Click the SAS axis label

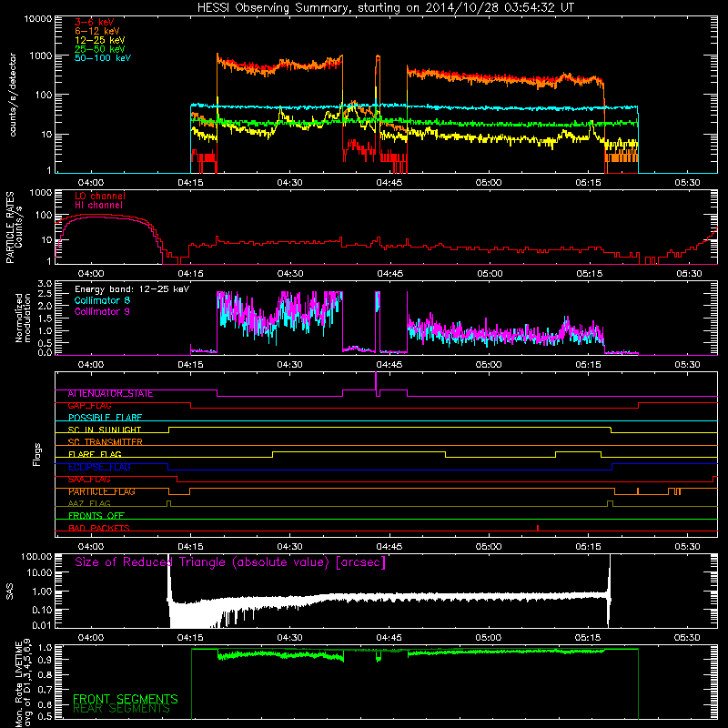click(10, 591)
